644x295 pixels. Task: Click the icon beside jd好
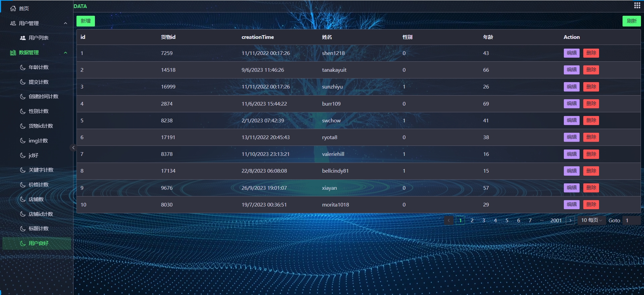[x=23, y=156]
